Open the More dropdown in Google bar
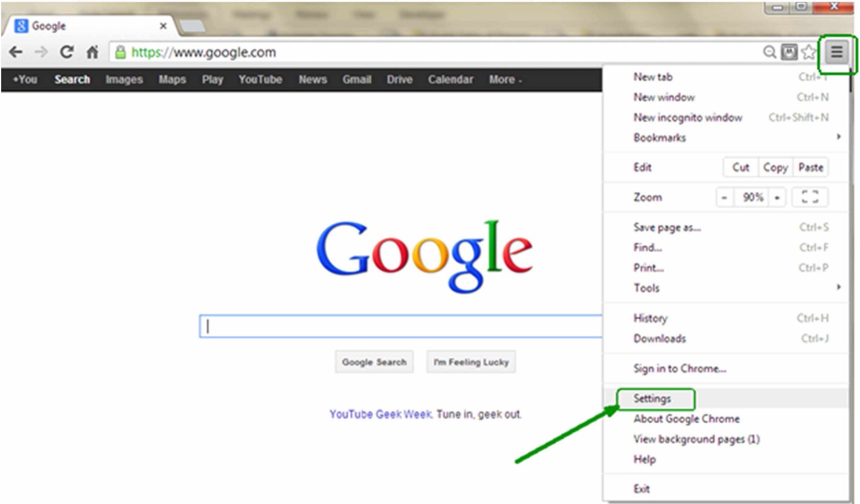The image size is (860, 504). coord(505,80)
